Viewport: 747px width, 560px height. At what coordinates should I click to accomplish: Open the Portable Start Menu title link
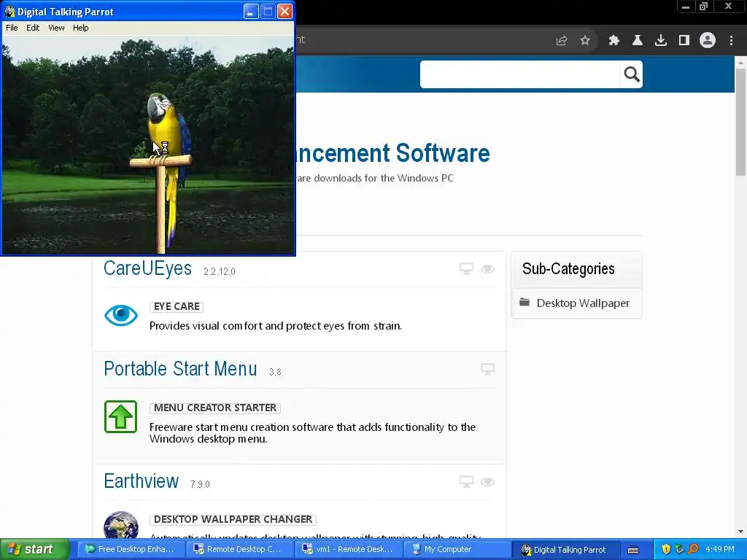tap(180, 369)
